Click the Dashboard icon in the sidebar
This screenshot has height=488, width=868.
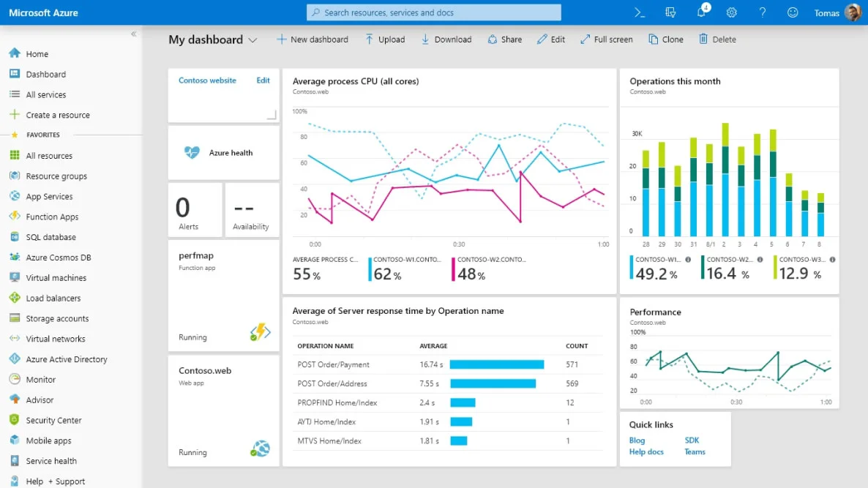pyautogui.click(x=15, y=74)
